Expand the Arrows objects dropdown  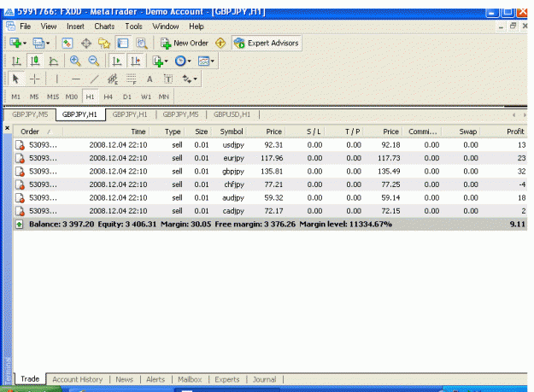pos(195,79)
